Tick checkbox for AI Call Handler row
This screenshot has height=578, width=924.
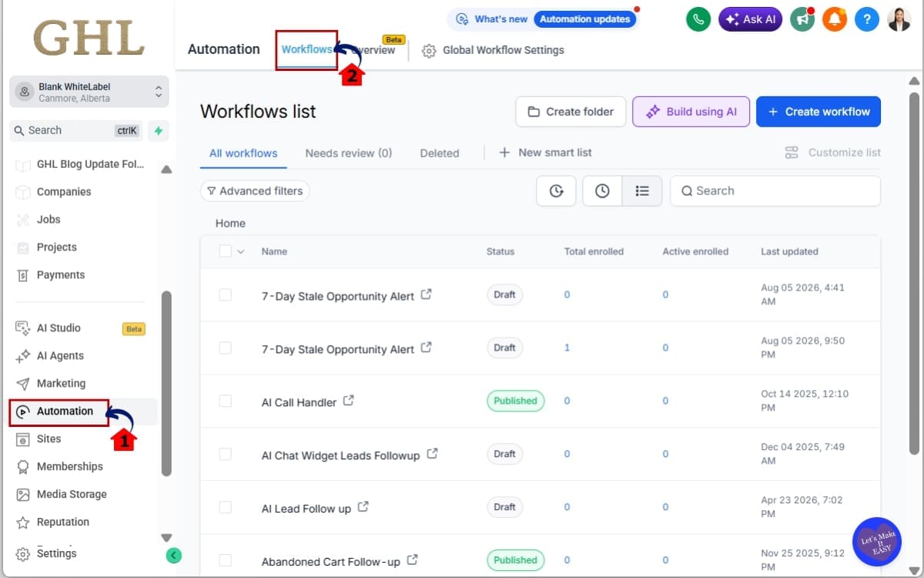[225, 401]
